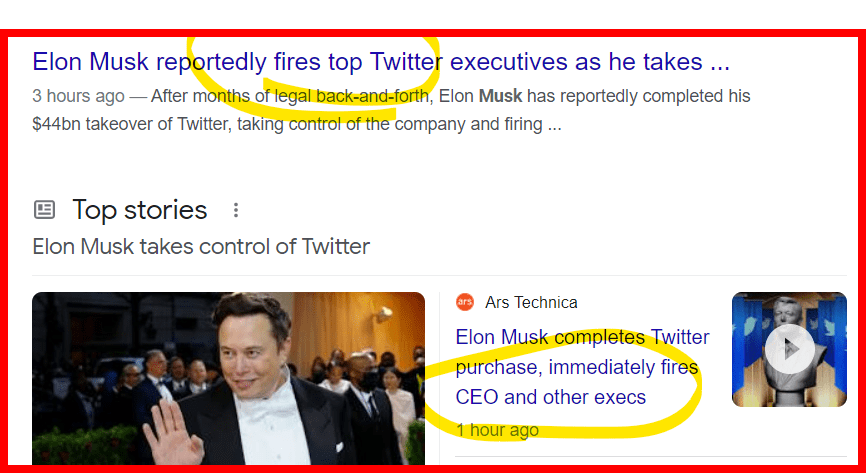Click the Top stories newspaper icon
Screen dimensions: 866x473
pos(44,210)
